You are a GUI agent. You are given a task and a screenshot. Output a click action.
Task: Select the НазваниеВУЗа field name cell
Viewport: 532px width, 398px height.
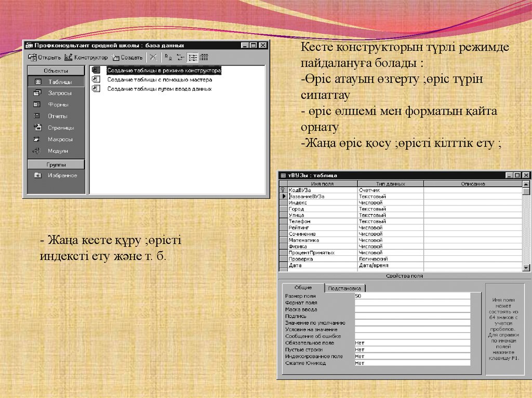pyautogui.click(x=322, y=196)
